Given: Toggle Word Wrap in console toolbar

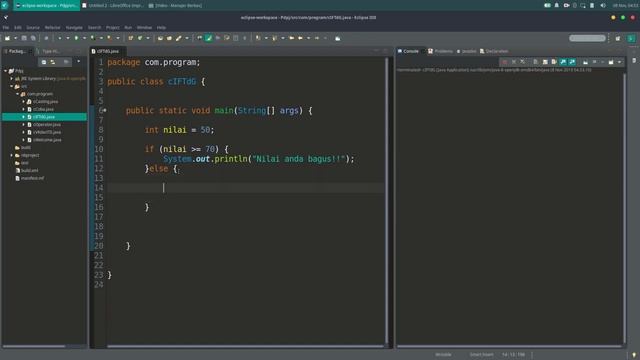Looking at the screenshot, I should pyautogui.click(x=554, y=62).
